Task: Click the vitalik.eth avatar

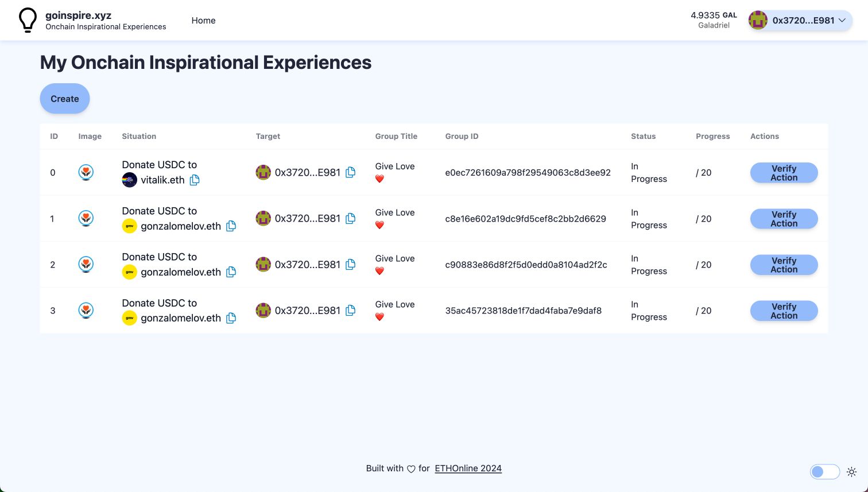Action: point(130,180)
